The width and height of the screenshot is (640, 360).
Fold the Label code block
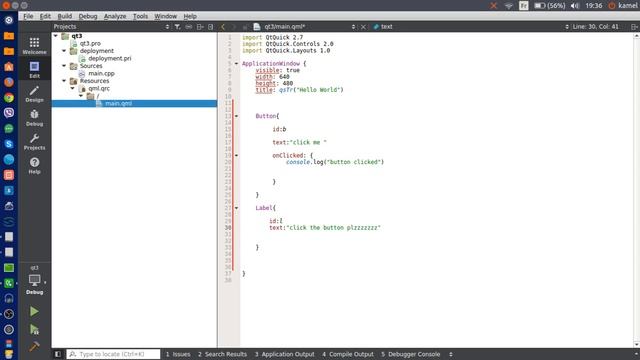point(236,208)
